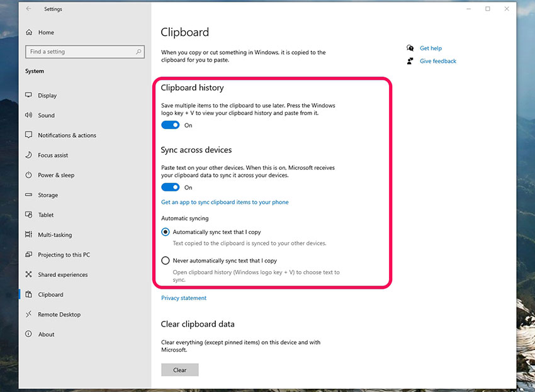Viewport: 535px width, 392px height.
Task: Click the Focus assist moon icon
Action: pyautogui.click(x=28, y=155)
